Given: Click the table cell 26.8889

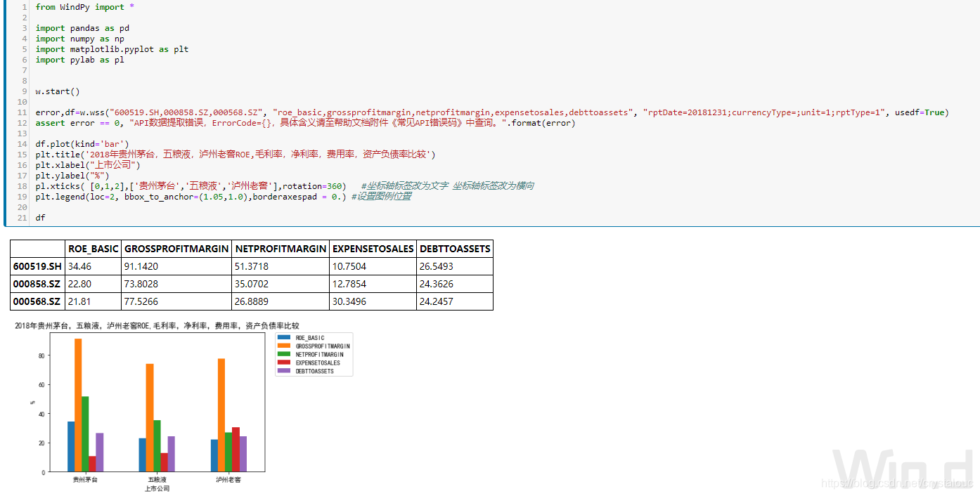Looking at the screenshot, I should click(x=281, y=301).
